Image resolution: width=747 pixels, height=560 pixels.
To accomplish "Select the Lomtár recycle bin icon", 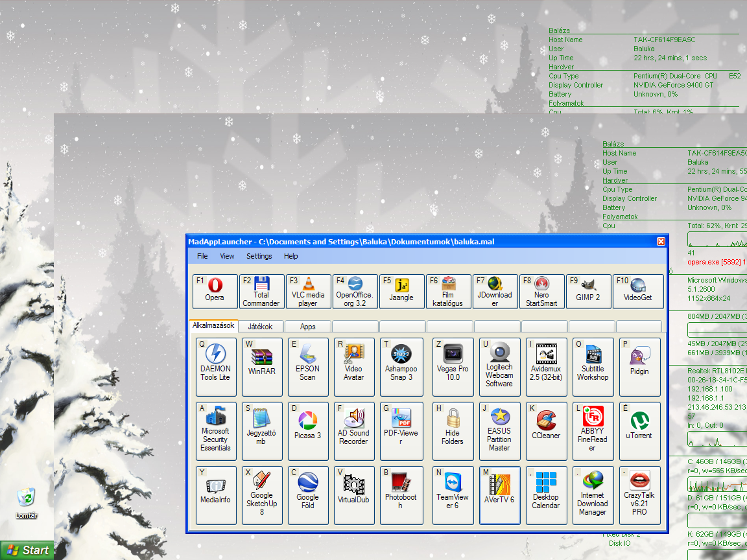I will point(26,503).
